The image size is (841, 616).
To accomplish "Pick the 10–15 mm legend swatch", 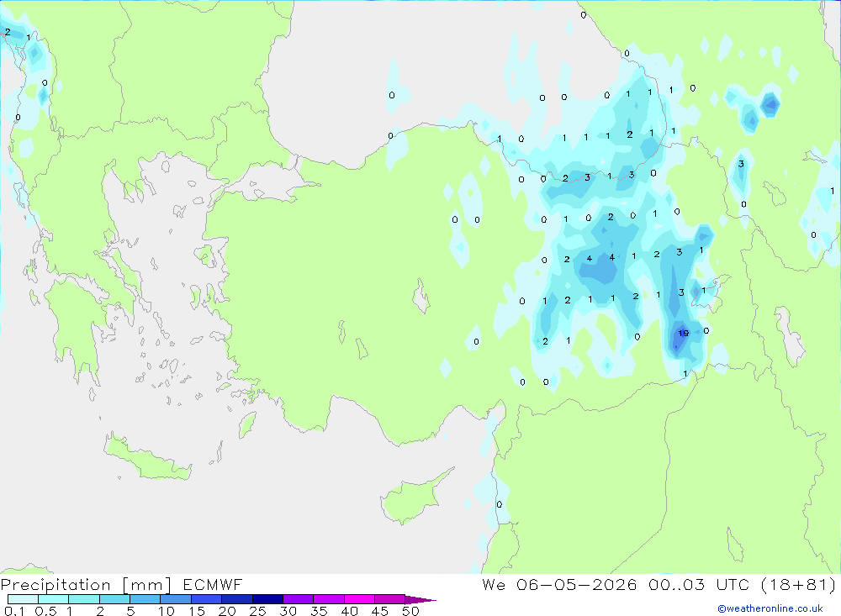I will point(176,599).
